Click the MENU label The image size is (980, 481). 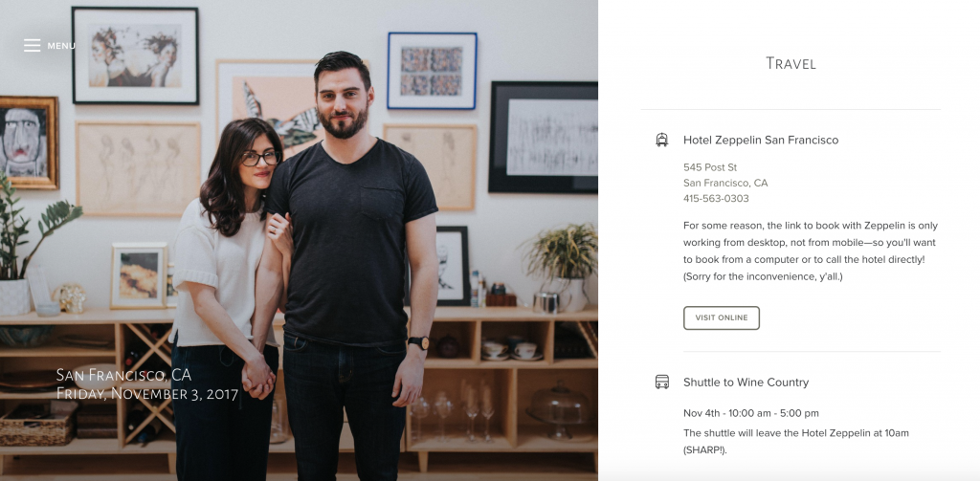(61, 46)
